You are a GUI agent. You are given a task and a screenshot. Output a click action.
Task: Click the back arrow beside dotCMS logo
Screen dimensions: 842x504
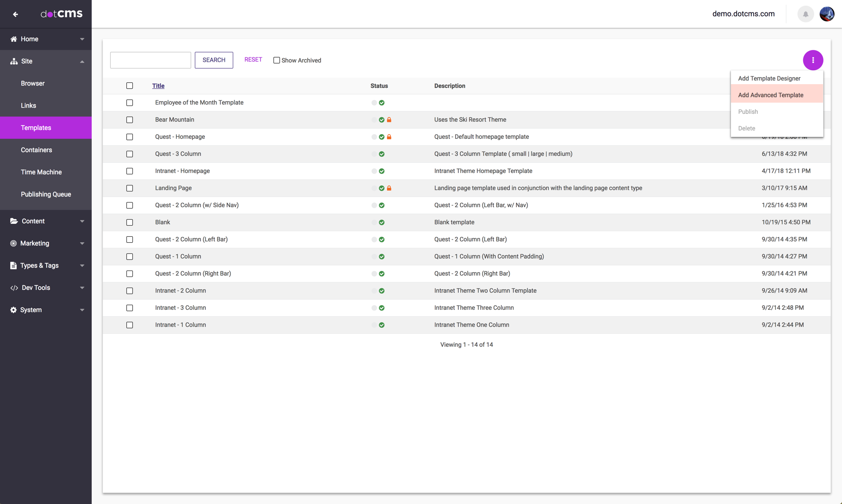(16, 14)
